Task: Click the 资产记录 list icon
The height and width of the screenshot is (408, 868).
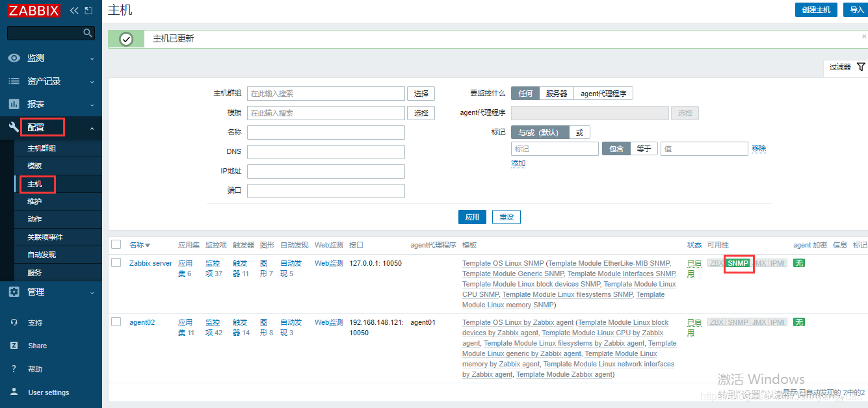Action: (x=14, y=81)
